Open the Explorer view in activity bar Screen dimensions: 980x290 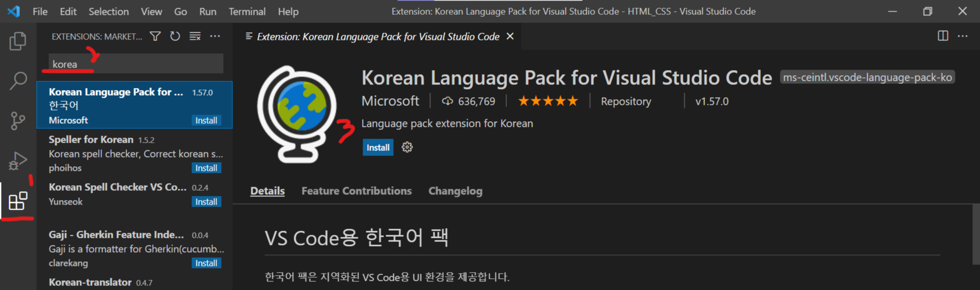(18, 41)
